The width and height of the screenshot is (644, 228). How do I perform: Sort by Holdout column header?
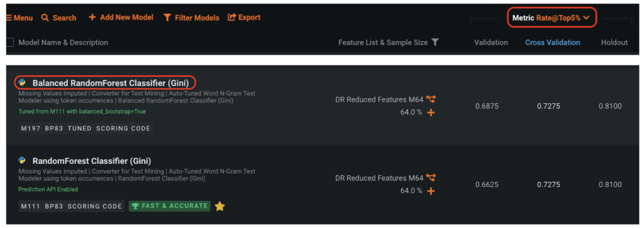(x=614, y=42)
